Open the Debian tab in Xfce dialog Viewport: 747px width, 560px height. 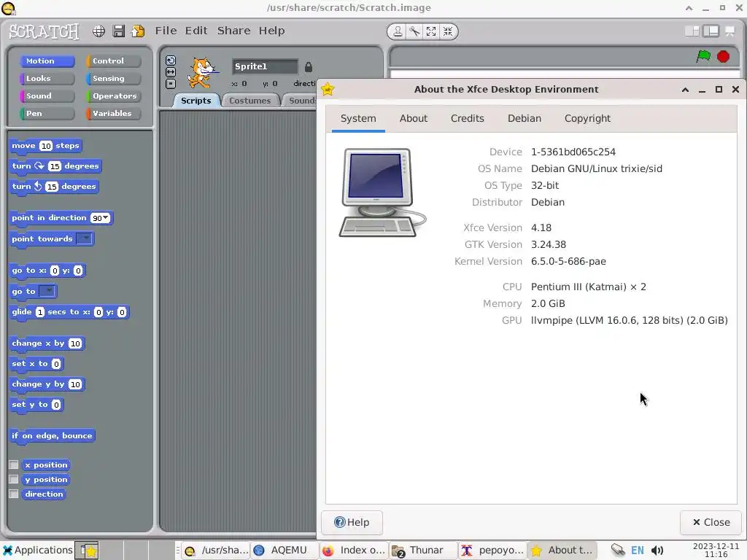(x=525, y=119)
